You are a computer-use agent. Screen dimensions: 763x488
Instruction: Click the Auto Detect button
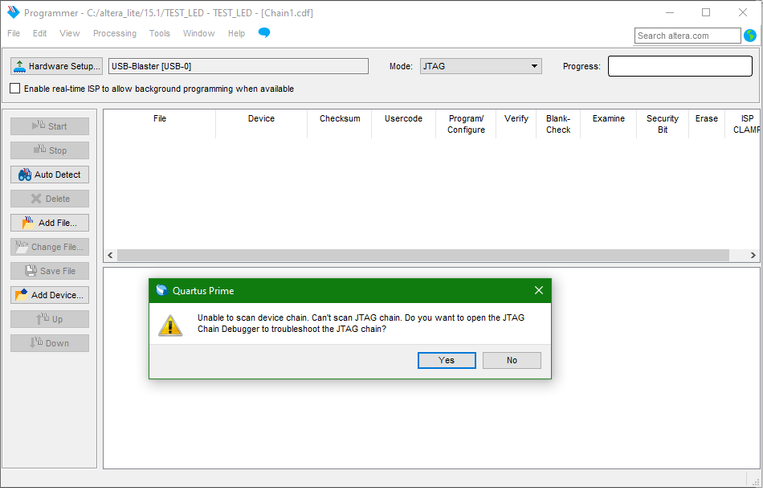[x=50, y=175]
